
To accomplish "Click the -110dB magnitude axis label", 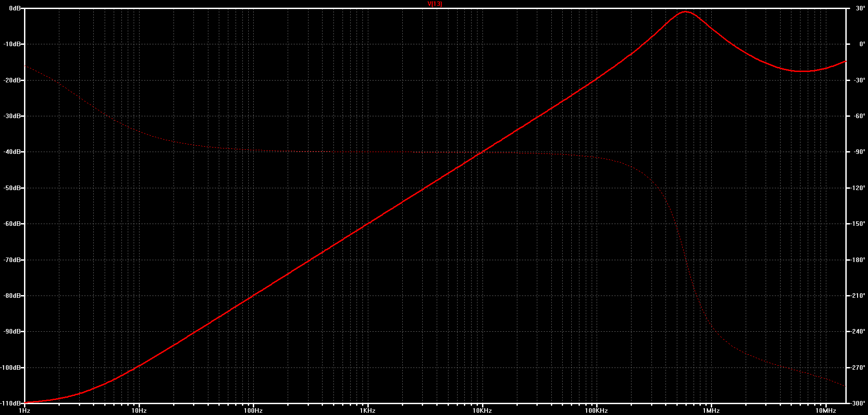I will 11,403.
